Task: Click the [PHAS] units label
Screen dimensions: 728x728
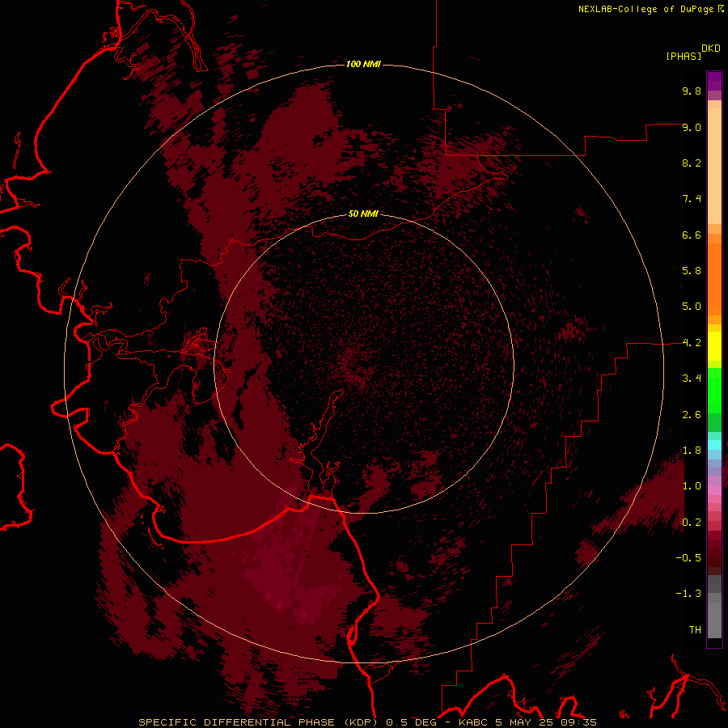Action: [x=684, y=56]
